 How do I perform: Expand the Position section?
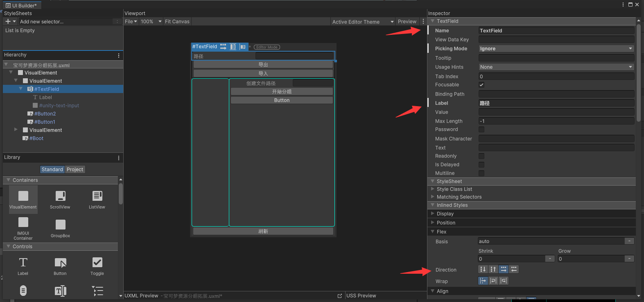pos(433,223)
